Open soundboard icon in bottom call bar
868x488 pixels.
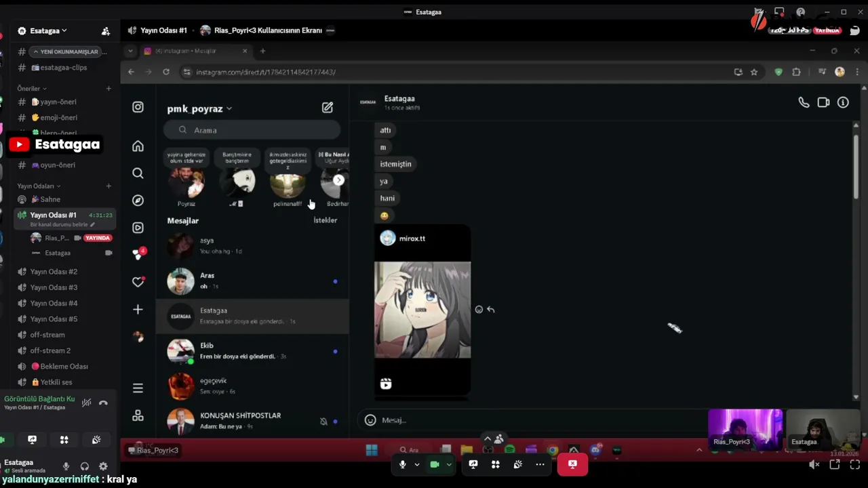click(x=518, y=464)
